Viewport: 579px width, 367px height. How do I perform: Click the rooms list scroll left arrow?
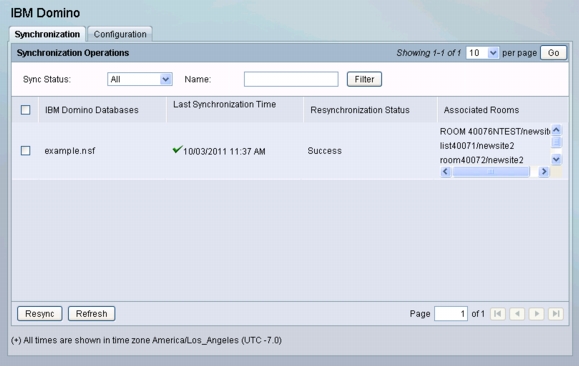click(x=445, y=171)
